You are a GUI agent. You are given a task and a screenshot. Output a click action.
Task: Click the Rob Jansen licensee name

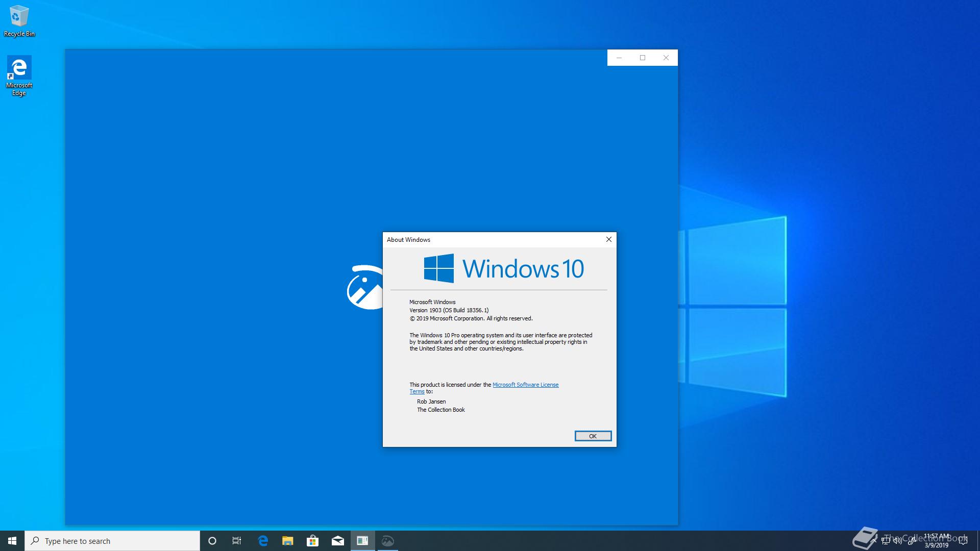click(431, 402)
